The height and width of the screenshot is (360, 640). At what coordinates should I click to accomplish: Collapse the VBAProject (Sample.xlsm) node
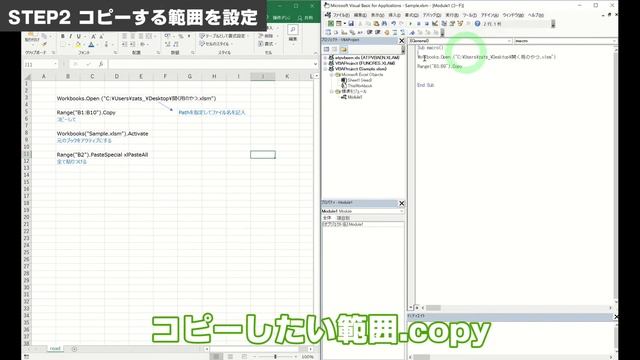[325, 69]
